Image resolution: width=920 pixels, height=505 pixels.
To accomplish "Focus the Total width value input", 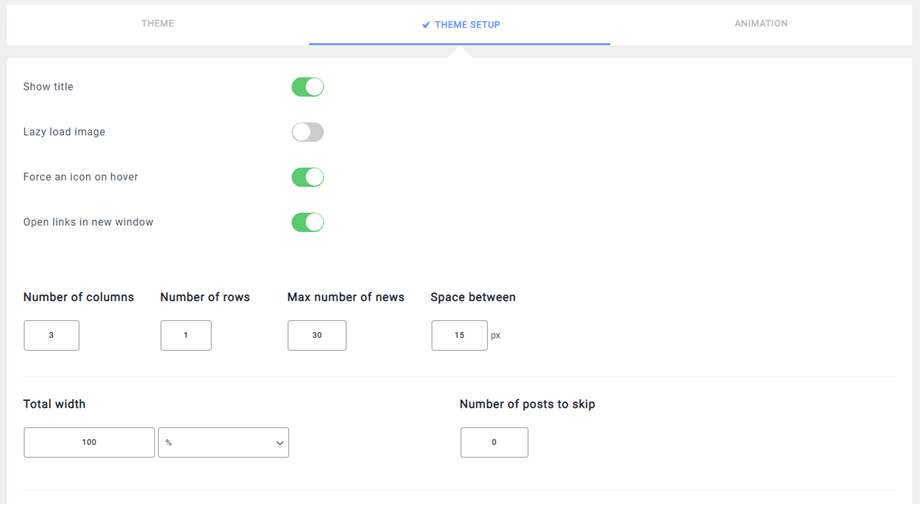I will coord(89,443).
